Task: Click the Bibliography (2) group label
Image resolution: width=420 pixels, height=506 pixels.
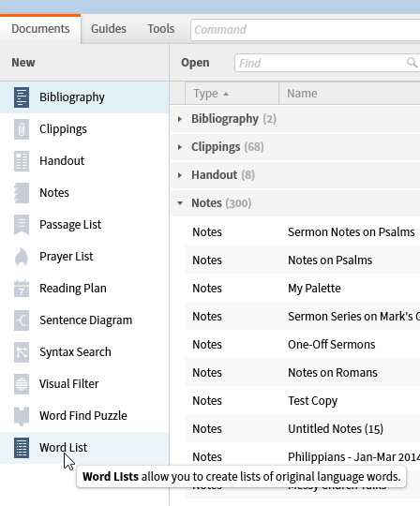Action: 233,119
